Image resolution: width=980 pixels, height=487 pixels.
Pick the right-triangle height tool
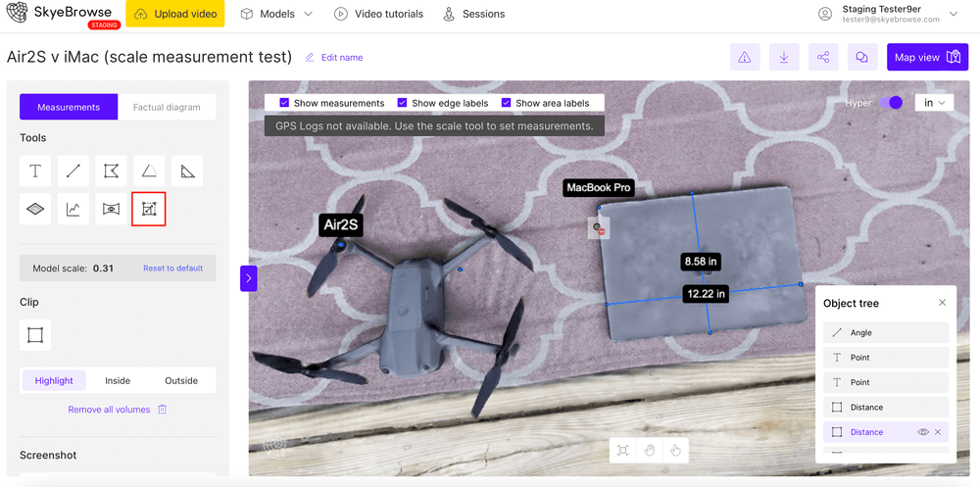(187, 171)
